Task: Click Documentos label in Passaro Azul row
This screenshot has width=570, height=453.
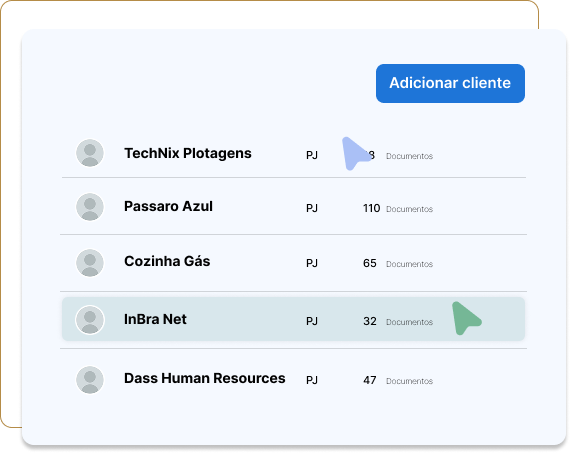Action: point(409,209)
